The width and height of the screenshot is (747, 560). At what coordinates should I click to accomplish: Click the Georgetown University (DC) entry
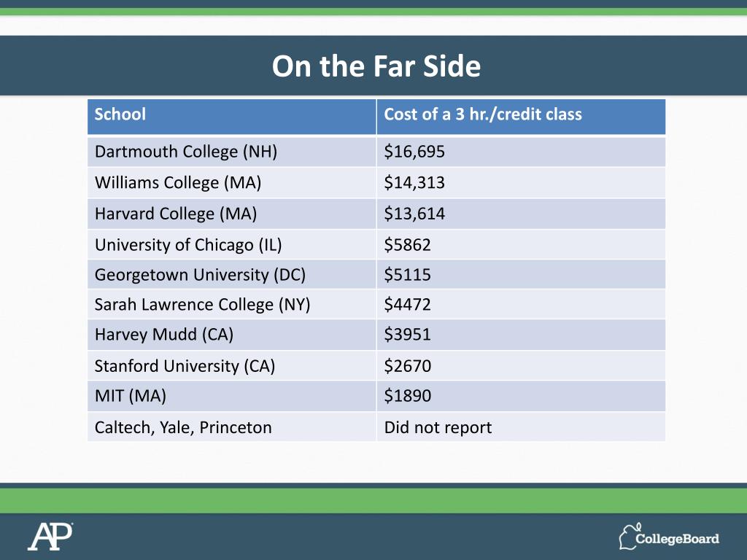[200, 275]
